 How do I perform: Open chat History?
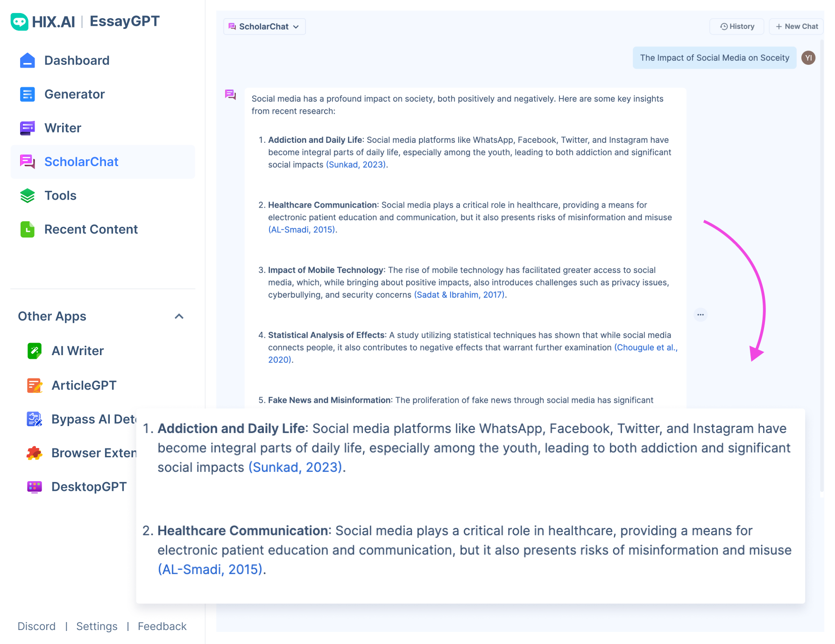pyautogui.click(x=737, y=27)
